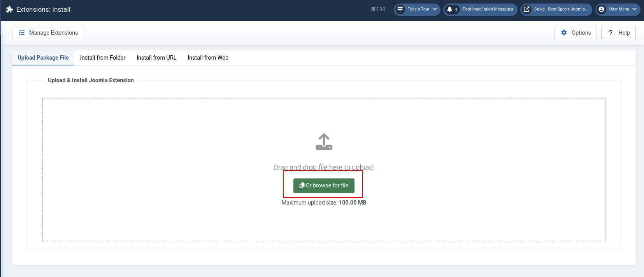Click the signpost icon for Take a Tour
The image size is (644, 277).
point(400,9)
